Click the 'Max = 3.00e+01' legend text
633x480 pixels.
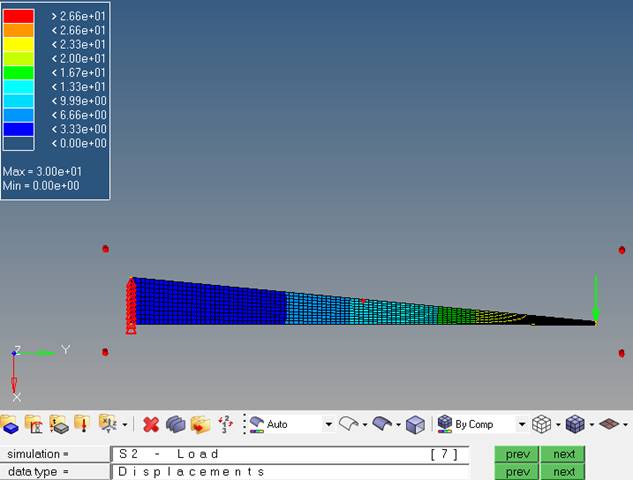point(42,172)
